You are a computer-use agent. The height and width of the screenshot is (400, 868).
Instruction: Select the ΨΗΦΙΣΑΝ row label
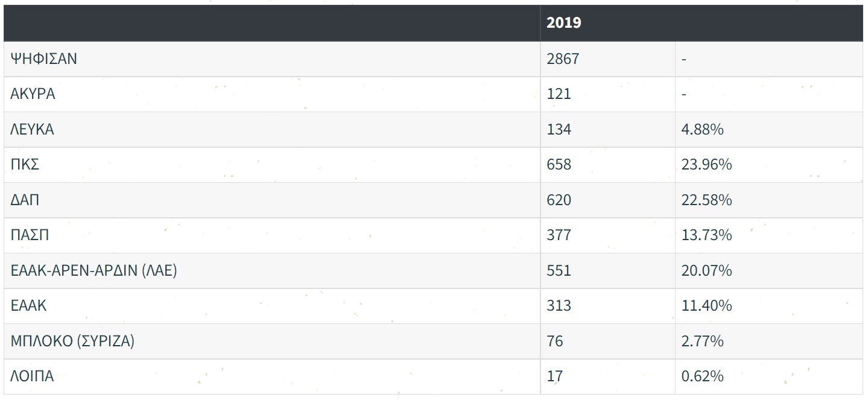coord(43,59)
